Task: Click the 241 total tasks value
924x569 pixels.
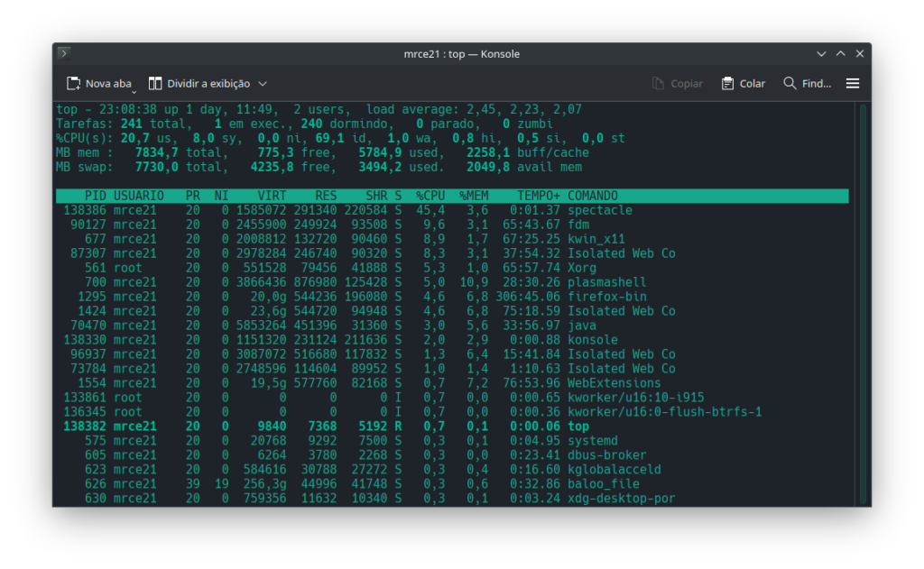Action: coord(132,124)
